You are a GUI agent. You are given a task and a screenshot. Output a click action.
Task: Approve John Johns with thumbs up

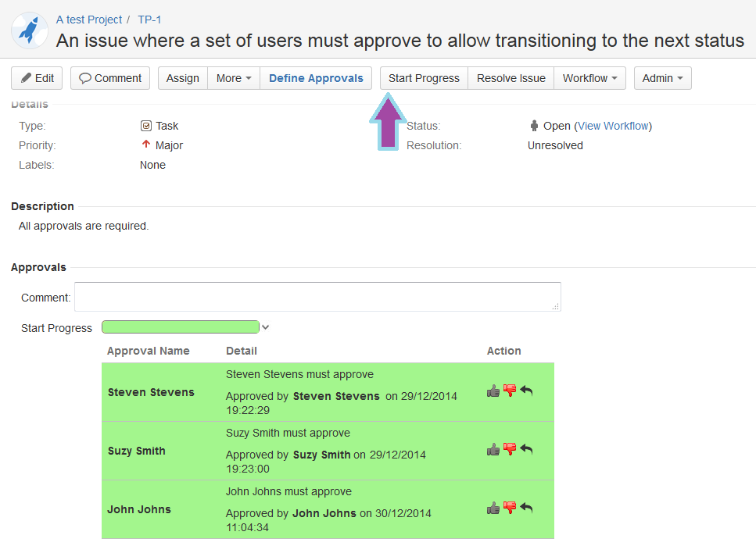(493, 508)
